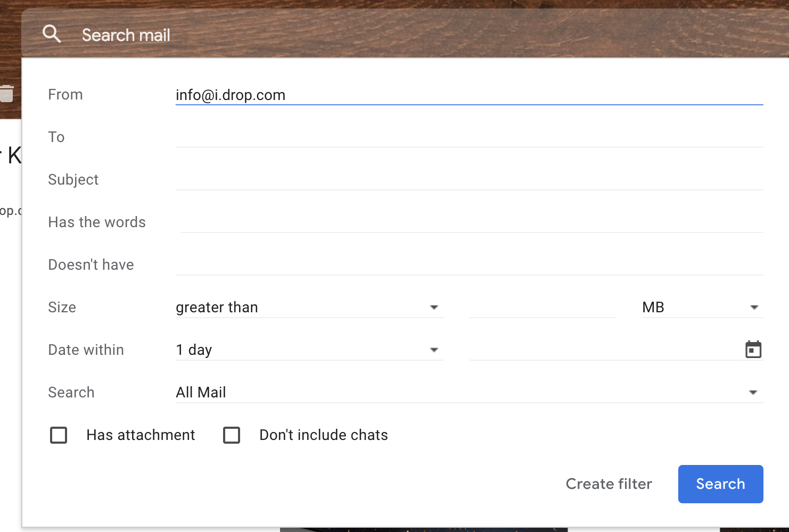Open the date picker calendar icon
The height and width of the screenshot is (532, 789).
[753, 350]
